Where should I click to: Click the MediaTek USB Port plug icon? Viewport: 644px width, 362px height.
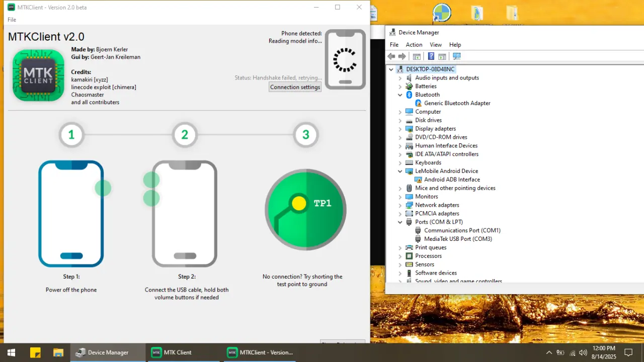418,239
